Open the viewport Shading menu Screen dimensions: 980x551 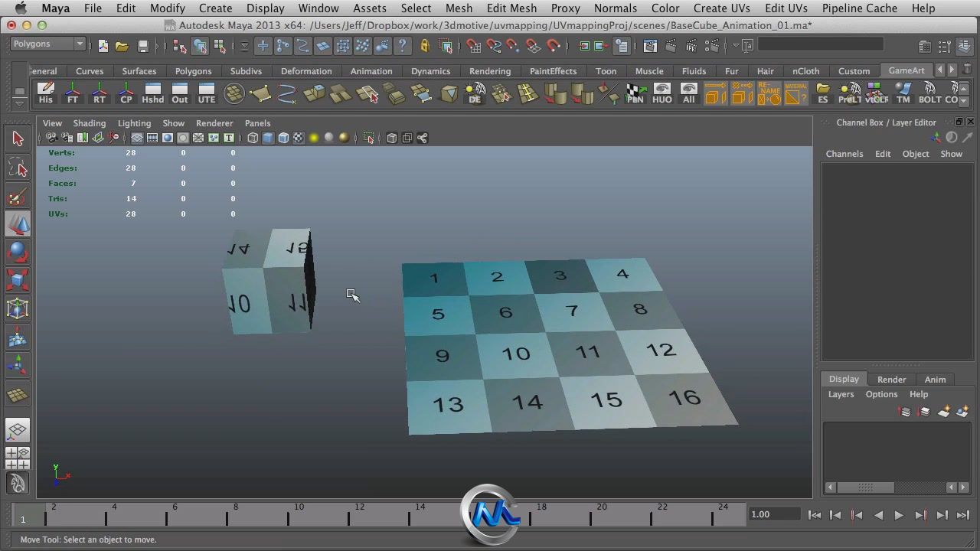[x=90, y=123]
